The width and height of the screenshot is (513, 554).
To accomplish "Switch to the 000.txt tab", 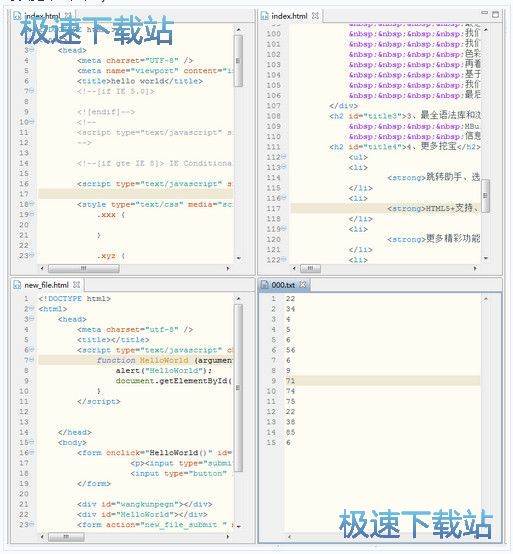I will click(283, 284).
